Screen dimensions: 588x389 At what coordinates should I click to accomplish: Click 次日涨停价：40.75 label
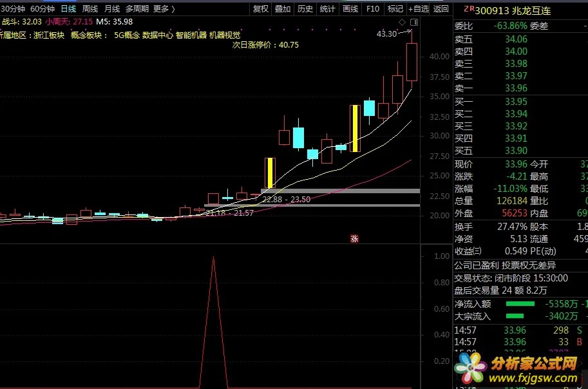coord(265,44)
